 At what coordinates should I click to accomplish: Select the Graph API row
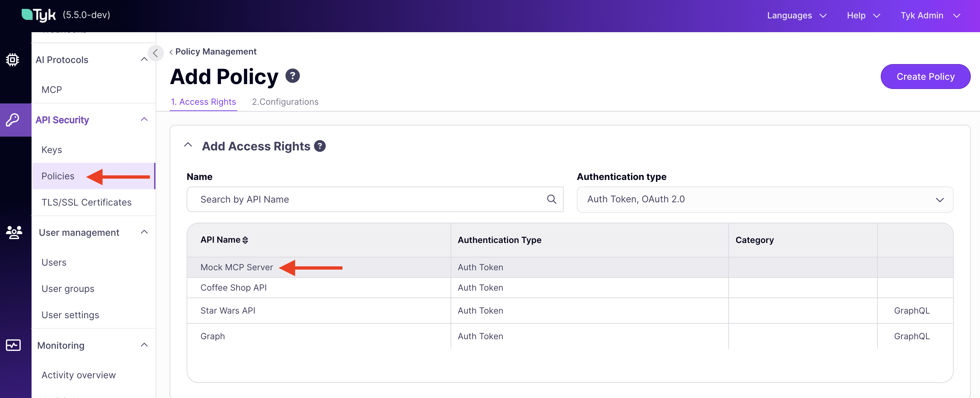pos(570,336)
